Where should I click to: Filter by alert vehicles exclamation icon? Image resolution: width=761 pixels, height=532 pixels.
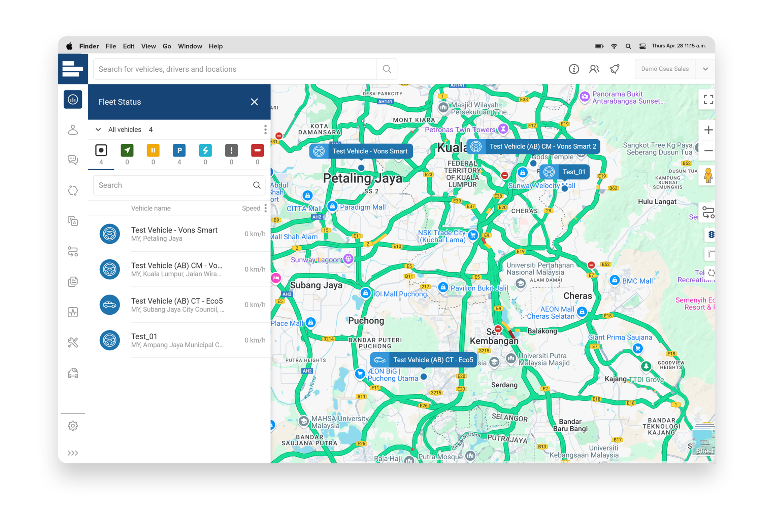(231, 150)
